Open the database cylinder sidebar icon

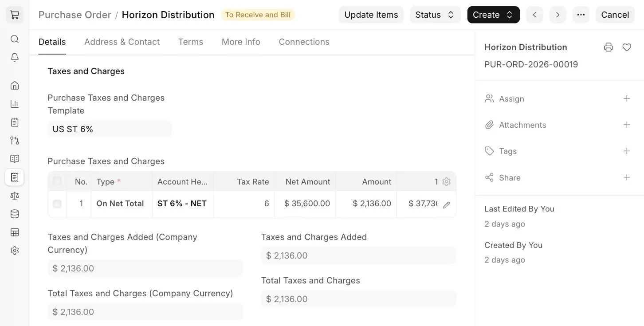[15, 214]
